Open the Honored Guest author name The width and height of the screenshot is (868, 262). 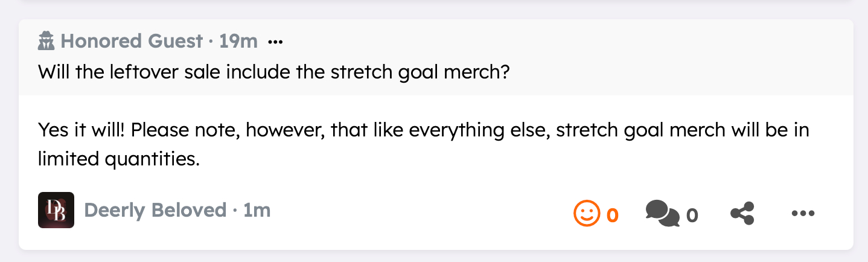coord(132,41)
